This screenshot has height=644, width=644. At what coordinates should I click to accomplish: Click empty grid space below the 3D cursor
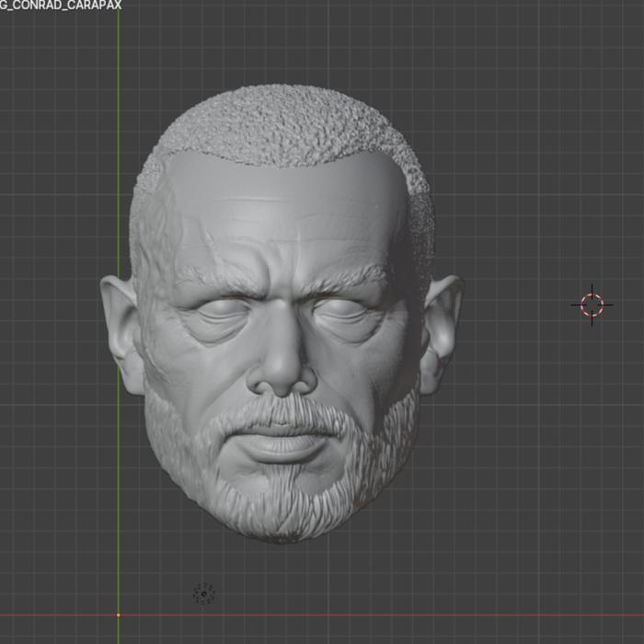(x=592, y=452)
